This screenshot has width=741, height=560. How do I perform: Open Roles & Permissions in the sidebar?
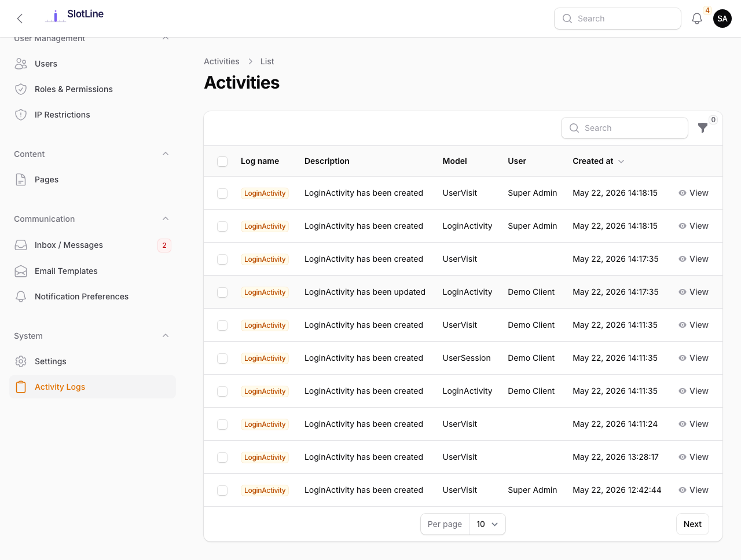(93, 89)
